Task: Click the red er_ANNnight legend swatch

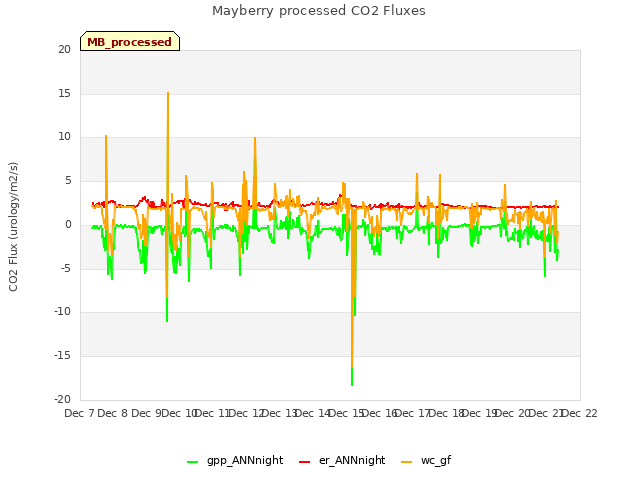Action: tap(304, 462)
